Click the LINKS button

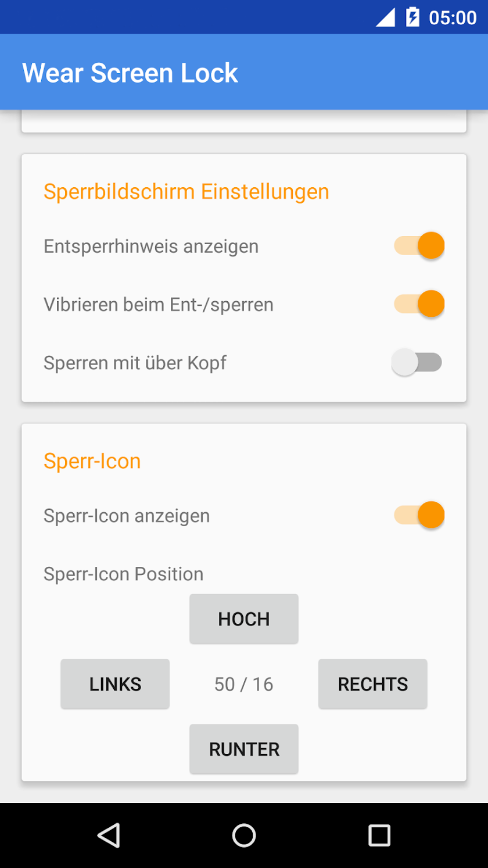click(115, 684)
